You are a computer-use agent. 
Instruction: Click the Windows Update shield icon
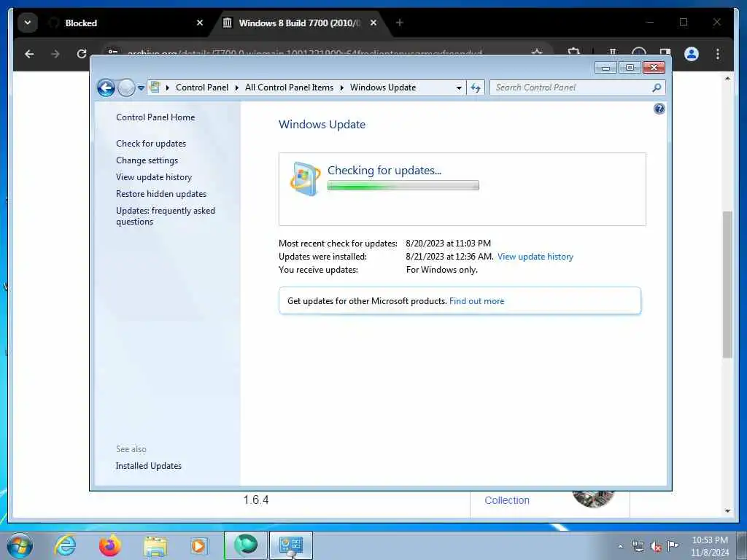click(x=305, y=179)
